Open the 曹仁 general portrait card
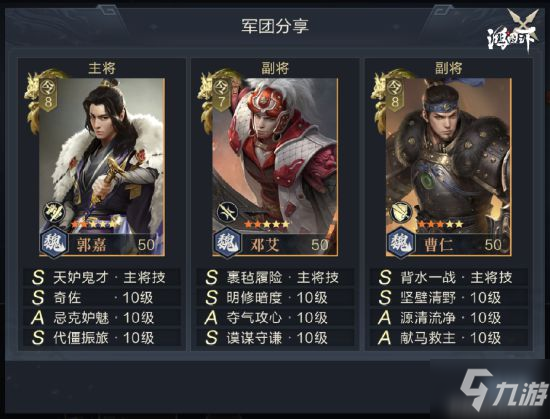550x419 pixels. [x=448, y=167]
